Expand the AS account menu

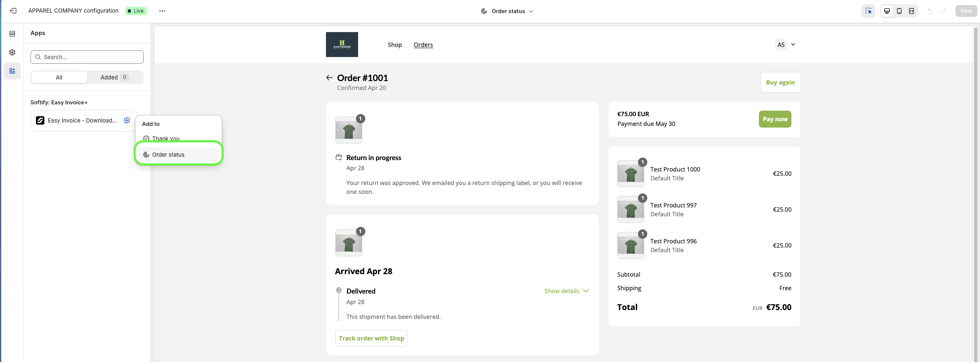pyautogui.click(x=785, y=45)
